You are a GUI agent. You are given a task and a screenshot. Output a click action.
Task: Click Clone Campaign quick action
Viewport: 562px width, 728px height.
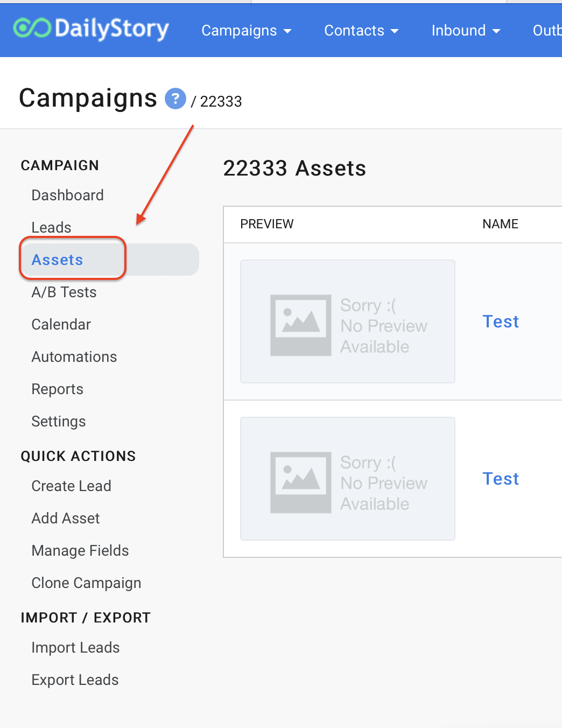point(86,583)
